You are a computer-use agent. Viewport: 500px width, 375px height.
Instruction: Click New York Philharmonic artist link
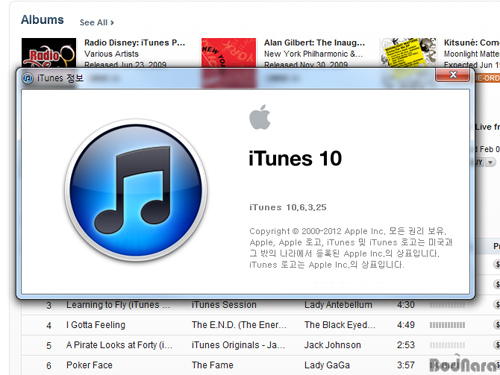tap(313, 54)
